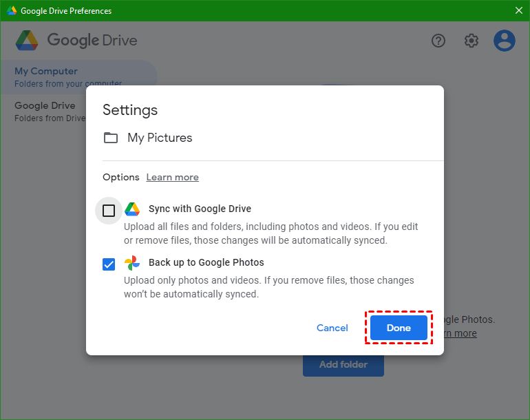Click the folder icon next to My Pictures
Image resolution: width=530 pixels, height=420 pixels.
click(x=111, y=138)
